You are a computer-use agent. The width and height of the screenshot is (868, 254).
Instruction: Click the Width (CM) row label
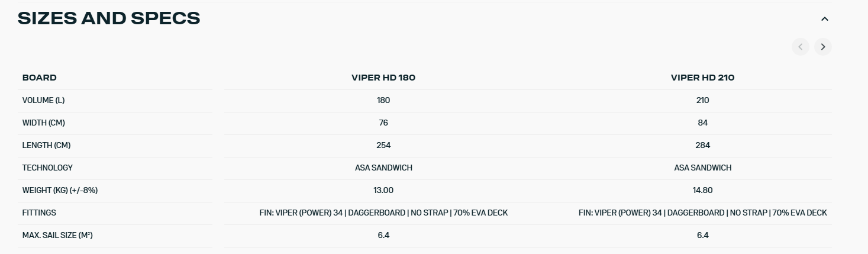tap(43, 123)
